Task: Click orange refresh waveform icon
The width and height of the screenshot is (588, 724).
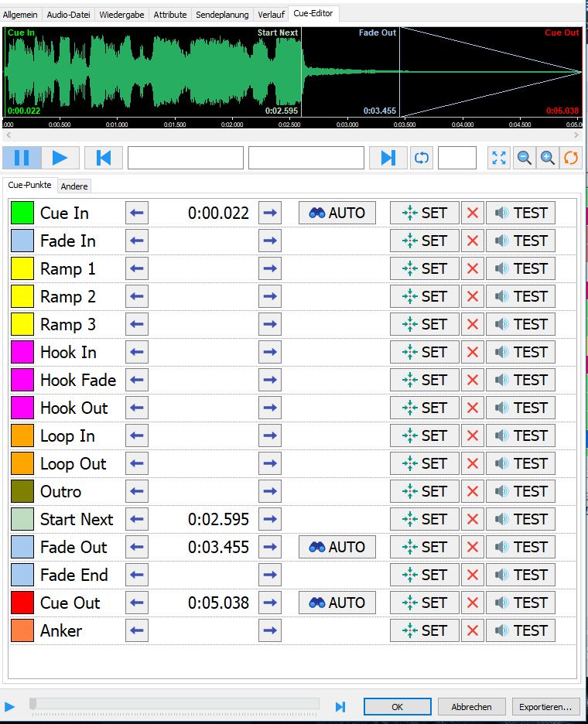Action: coord(571,158)
